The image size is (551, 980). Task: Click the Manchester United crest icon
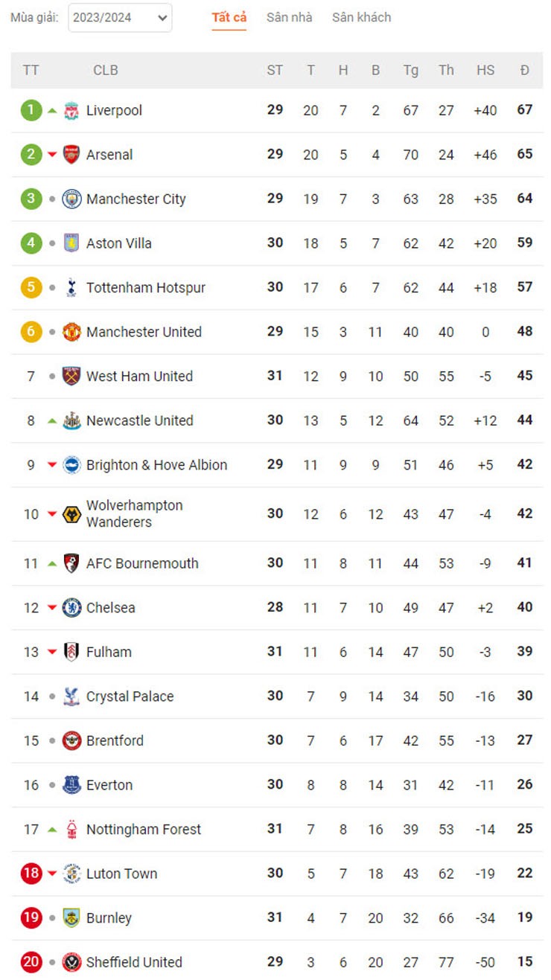pyautogui.click(x=71, y=332)
